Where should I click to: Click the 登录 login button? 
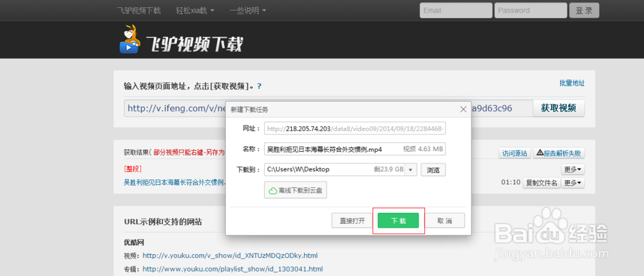pos(584,10)
